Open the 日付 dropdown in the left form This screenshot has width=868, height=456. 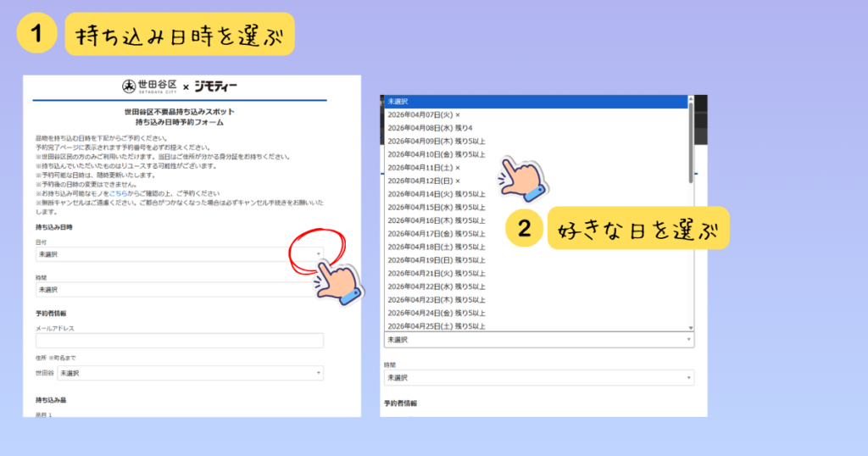(179, 253)
